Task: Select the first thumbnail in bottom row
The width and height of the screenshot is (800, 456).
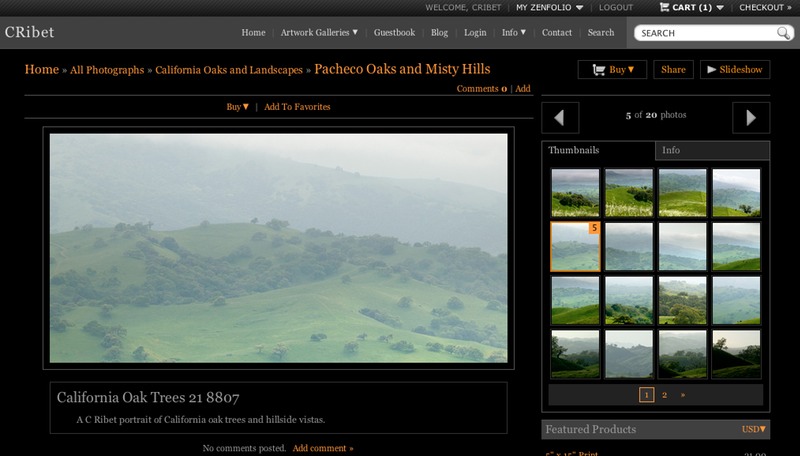Action: [x=575, y=354]
